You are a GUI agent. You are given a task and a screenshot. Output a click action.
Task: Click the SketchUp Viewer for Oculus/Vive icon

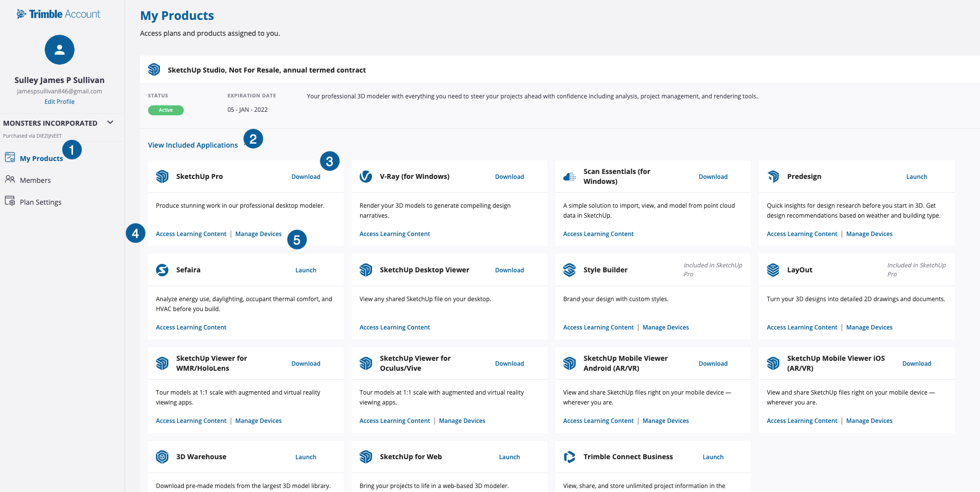[x=366, y=363]
